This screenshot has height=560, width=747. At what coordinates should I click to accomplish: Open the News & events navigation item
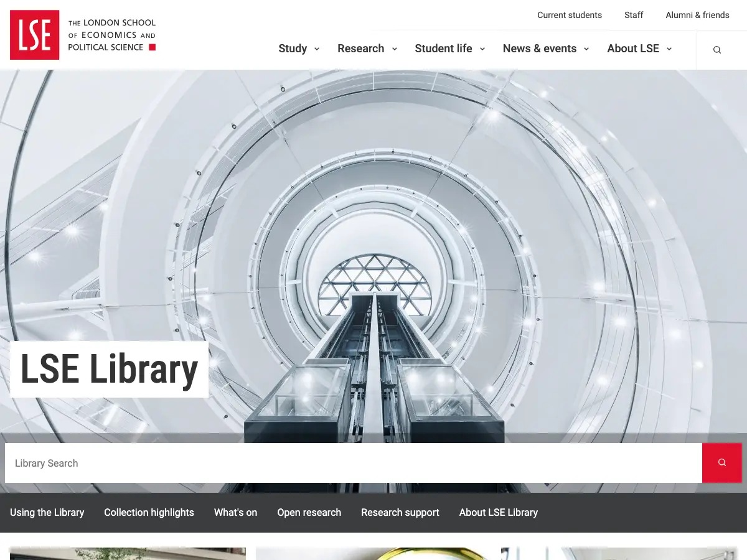point(540,49)
